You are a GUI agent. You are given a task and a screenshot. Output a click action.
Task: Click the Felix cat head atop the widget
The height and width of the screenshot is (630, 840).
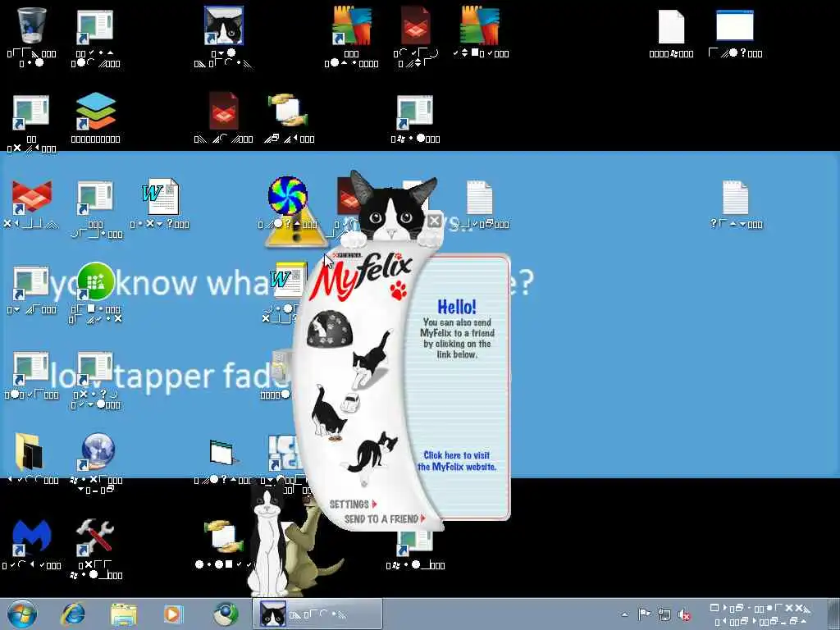click(x=392, y=209)
